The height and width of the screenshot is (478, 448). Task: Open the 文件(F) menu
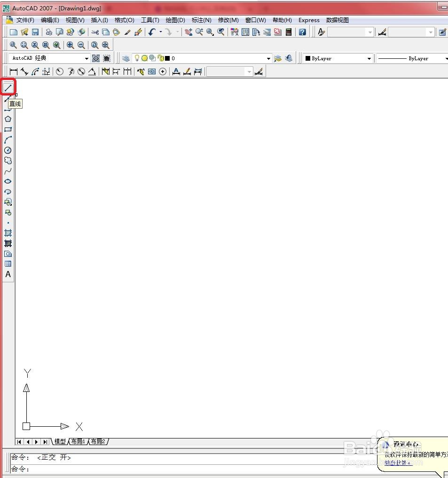click(x=25, y=20)
